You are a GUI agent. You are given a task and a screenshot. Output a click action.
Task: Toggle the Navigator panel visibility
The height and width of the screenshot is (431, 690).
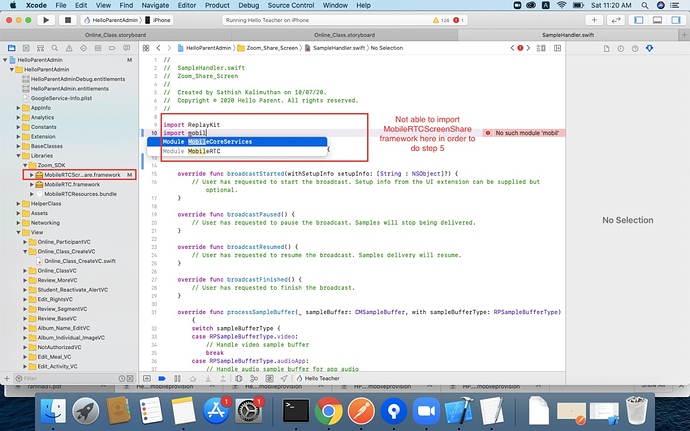coord(639,20)
